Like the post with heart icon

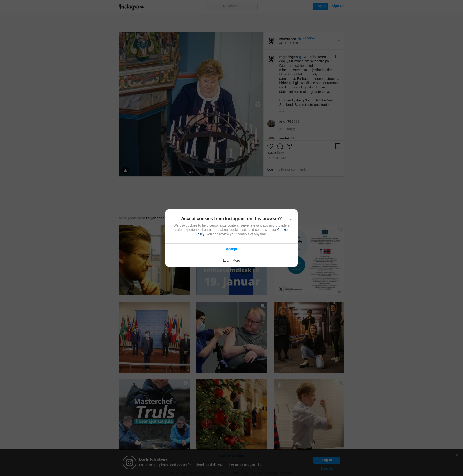point(270,146)
